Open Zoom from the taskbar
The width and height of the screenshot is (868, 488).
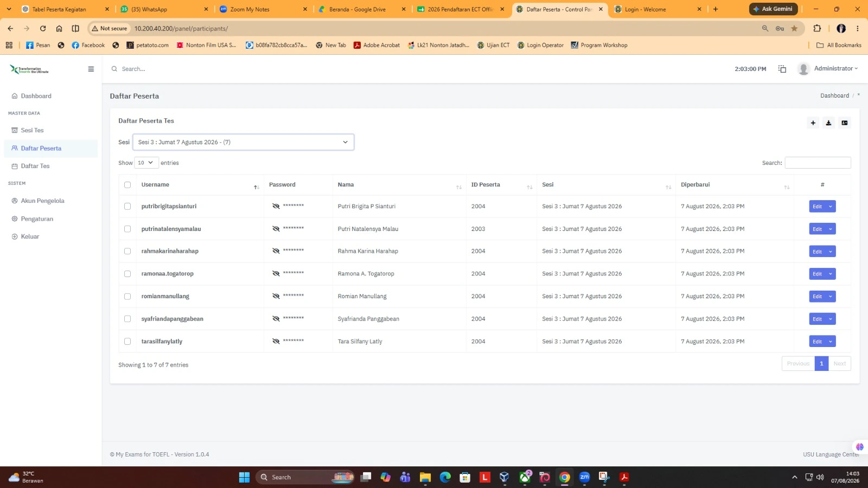(x=584, y=477)
